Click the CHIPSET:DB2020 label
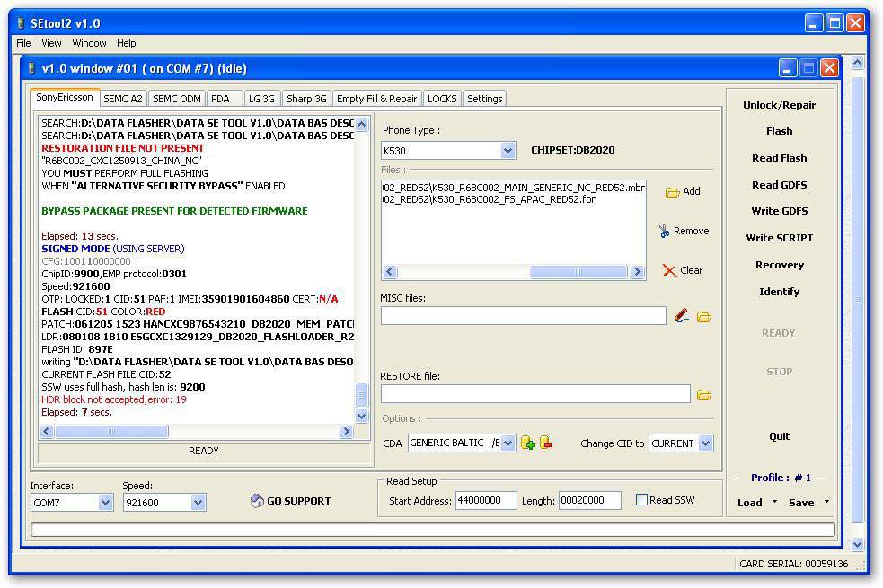This screenshot has width=883, height=588. pos(573,150)
